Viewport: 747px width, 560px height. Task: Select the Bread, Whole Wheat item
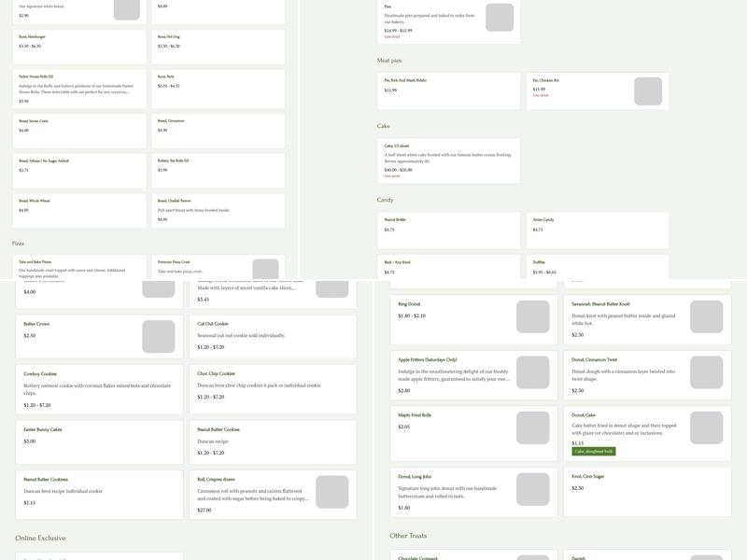tap(78, 210)
